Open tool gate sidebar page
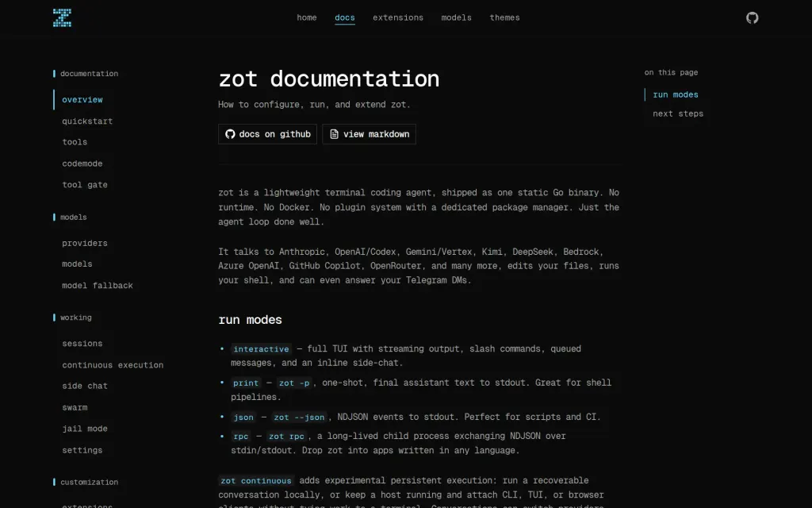 point(85,185)
